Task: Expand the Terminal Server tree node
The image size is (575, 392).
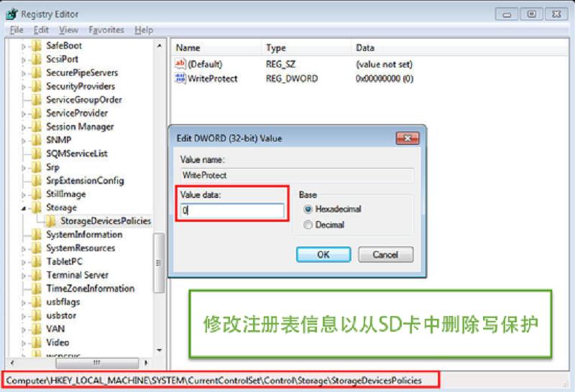Action: [24, 276]
